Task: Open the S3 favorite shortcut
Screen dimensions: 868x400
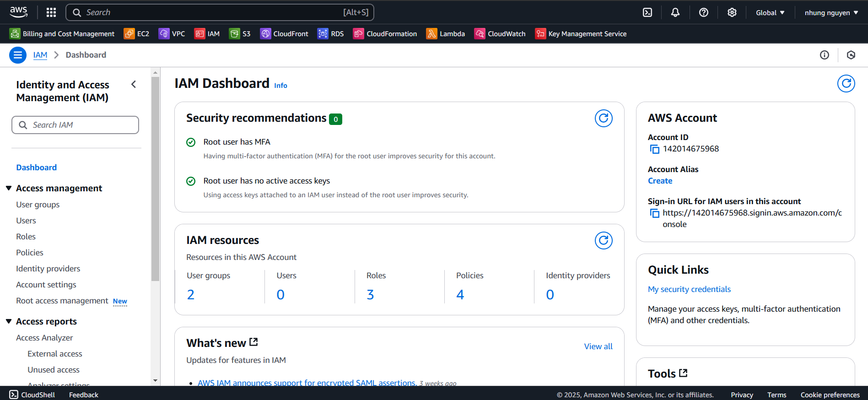Action: pyautogui.click(x=240, y=34)
